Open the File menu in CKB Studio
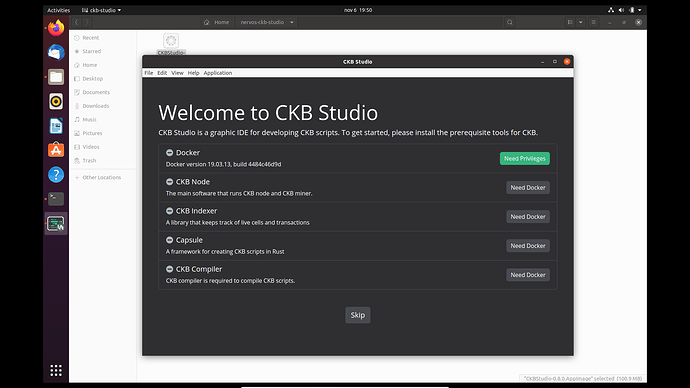The image size is (690, 388). (x=149, y=73)
